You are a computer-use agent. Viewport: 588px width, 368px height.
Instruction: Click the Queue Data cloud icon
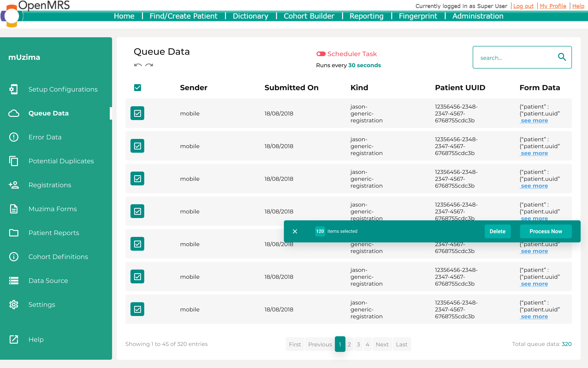click(14, 113)
